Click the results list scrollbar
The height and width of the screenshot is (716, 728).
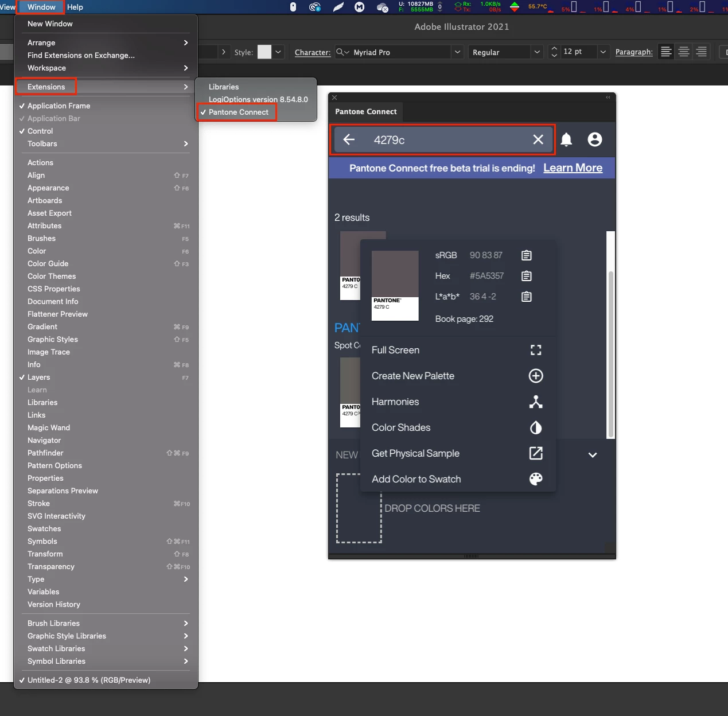tap(611, 354)
